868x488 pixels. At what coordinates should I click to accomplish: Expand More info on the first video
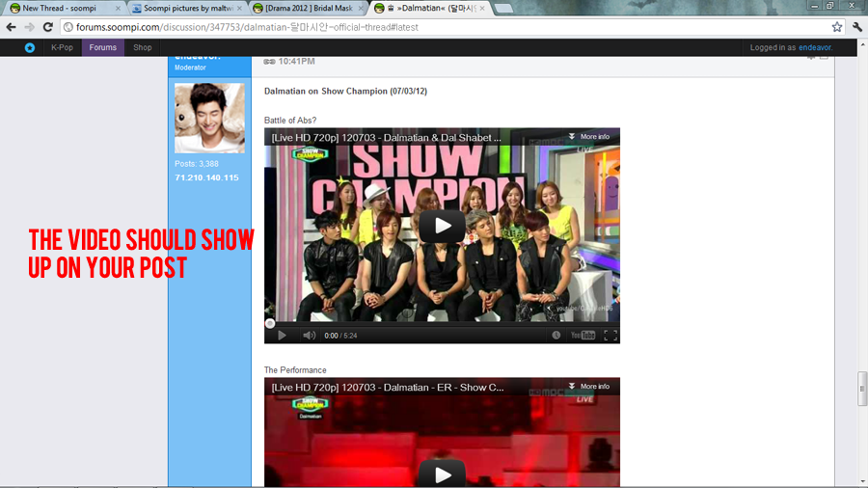point(589,137)
